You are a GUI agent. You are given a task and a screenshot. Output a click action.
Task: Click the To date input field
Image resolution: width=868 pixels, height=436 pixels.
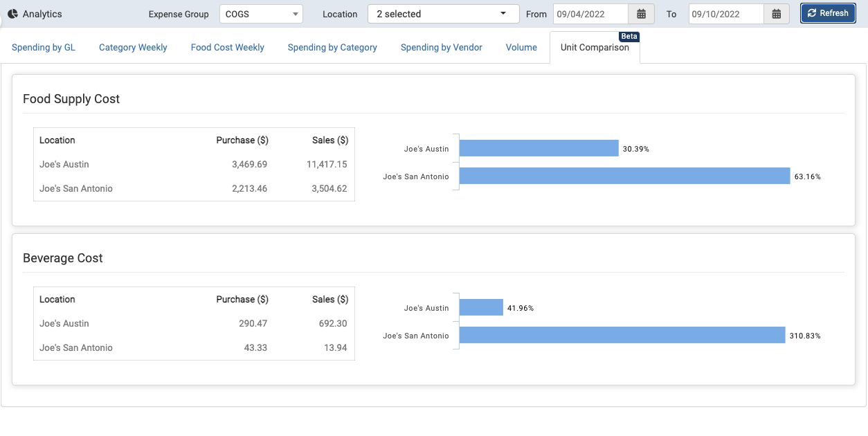coord(725,13)
